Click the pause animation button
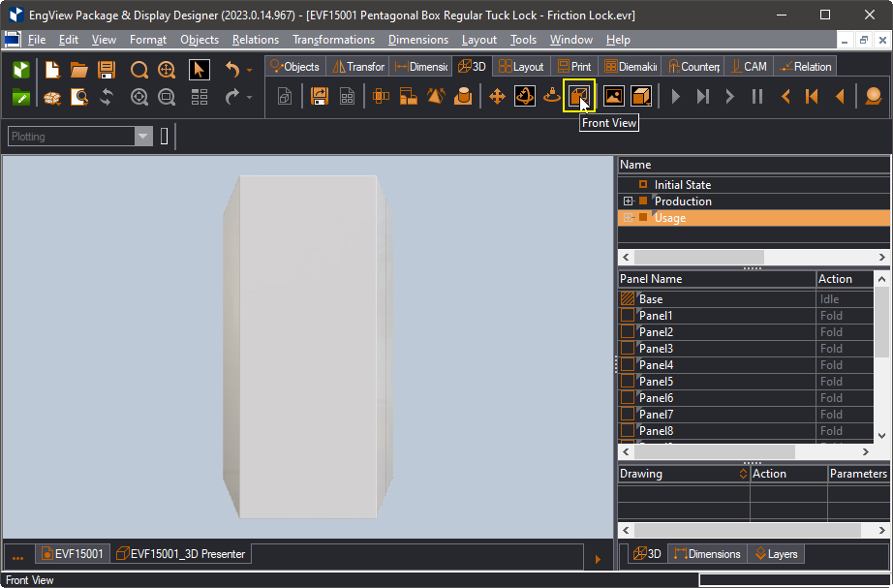The image size is (893, 588). [756, 96]
